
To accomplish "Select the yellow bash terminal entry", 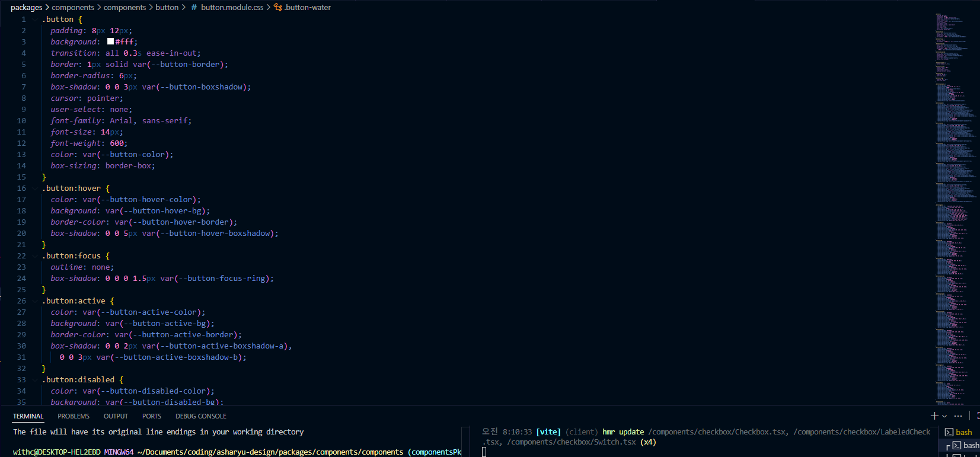I will (964, 432).
